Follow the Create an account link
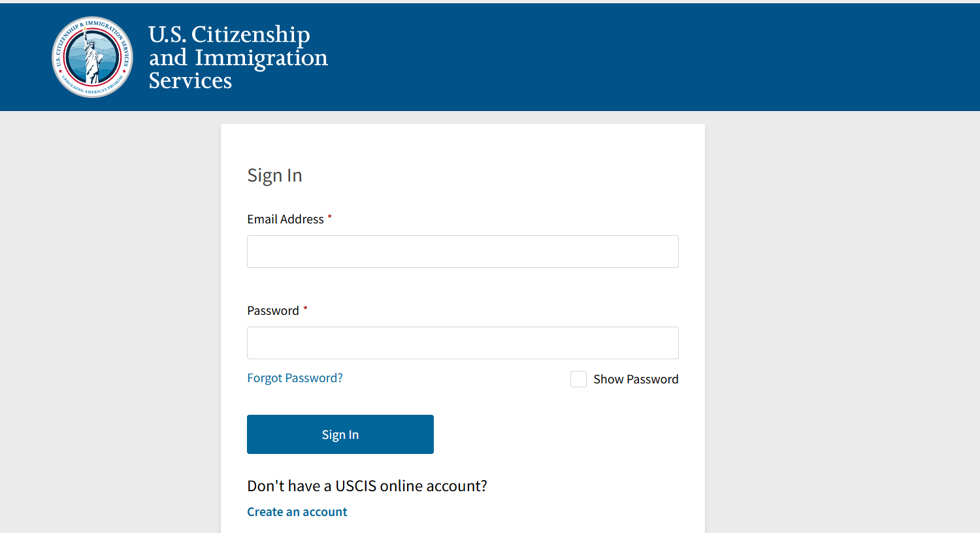The image size is (980, 533). (x=297, y=512)
